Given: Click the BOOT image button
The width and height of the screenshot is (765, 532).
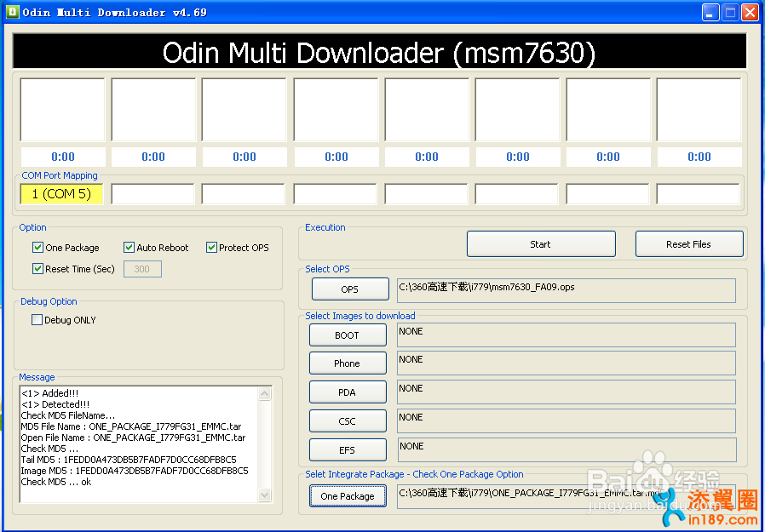Looking at the screenshot, I should (x=348, y=335).
